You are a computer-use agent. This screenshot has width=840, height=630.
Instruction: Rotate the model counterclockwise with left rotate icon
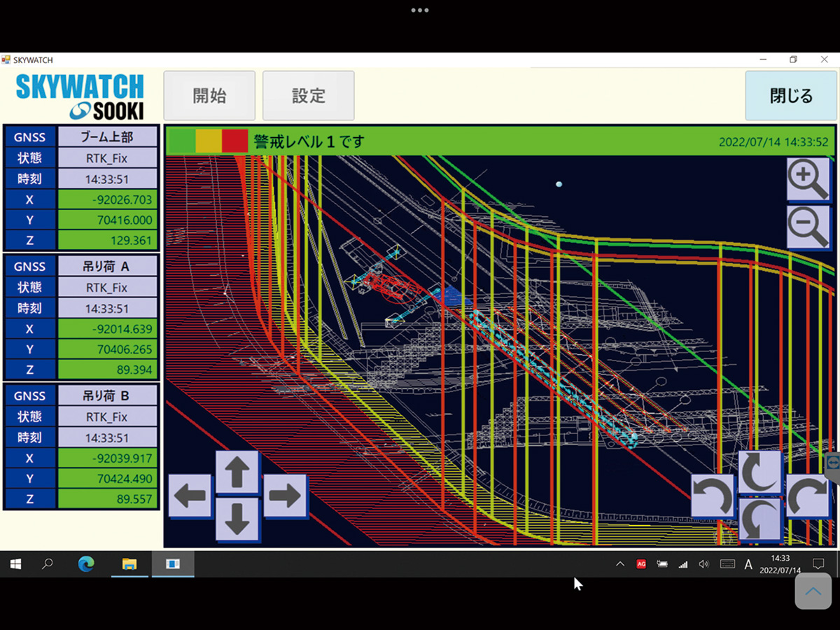tap(713, 496)
